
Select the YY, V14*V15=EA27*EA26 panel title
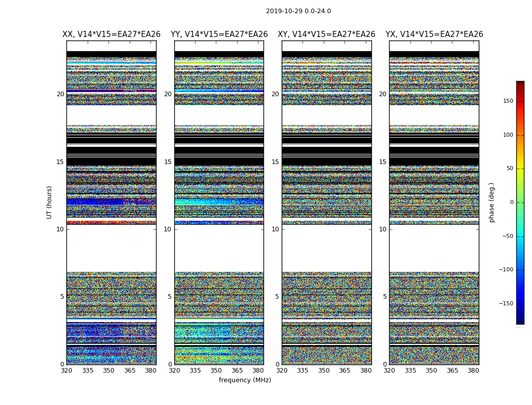pyautogui.click(x=219, y=34)
